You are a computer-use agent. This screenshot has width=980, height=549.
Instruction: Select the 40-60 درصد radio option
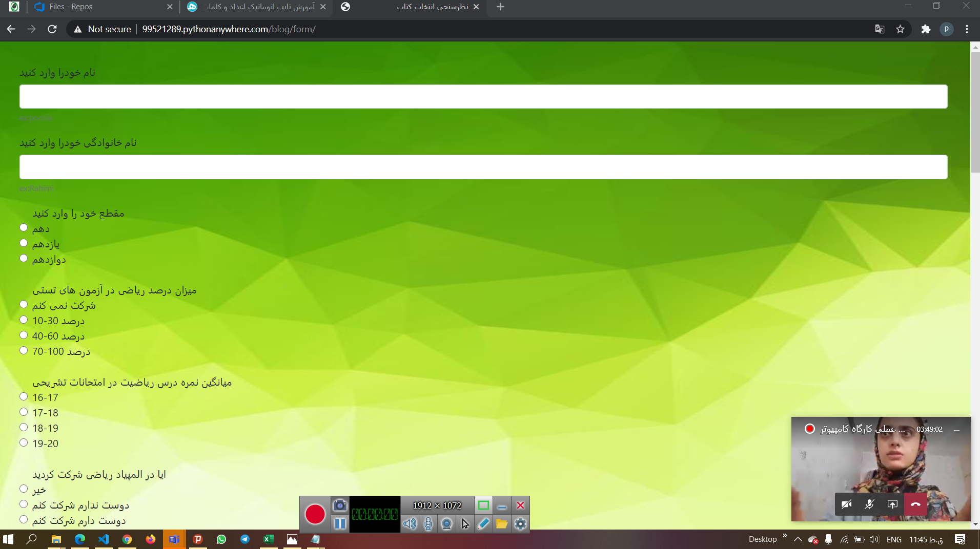coord(24,335)
